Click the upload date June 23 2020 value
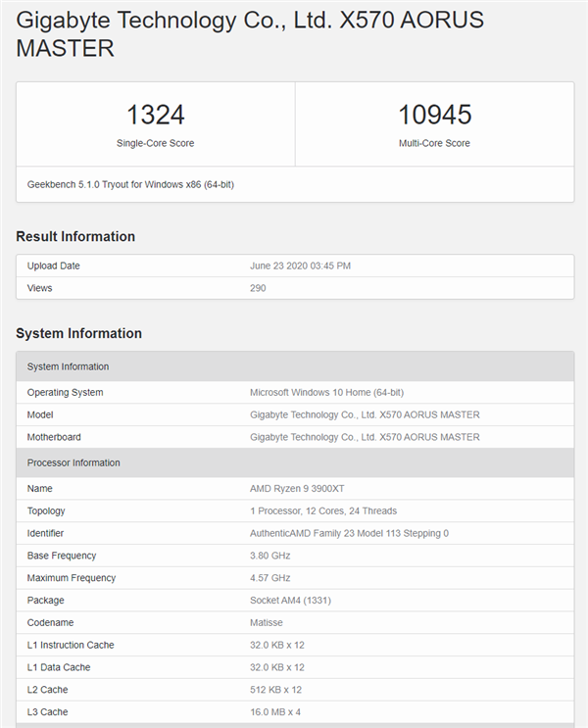Image resolution: width=588 pixels, height=728 pixels. click(300, 266)
